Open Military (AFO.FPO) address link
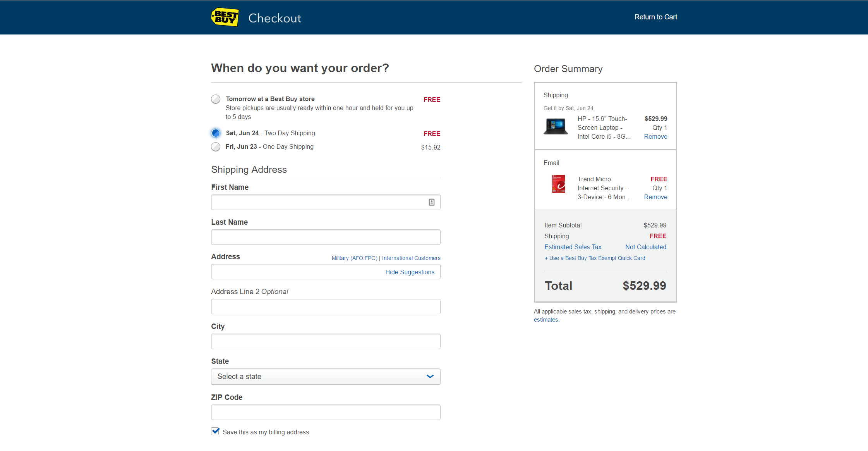 (x=354, y=258)
